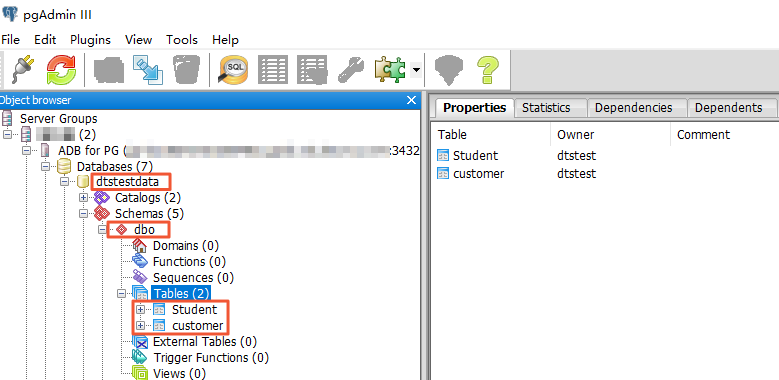Image resolution: width=779 pixels, height=380 pixels.
Task: Expand the customer table node
Action: (140, 325)
